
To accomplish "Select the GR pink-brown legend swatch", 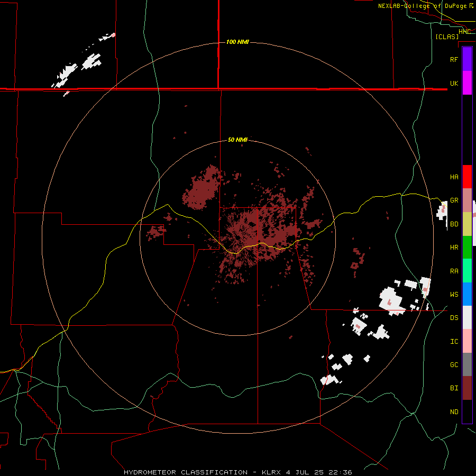I will [467, 200].
